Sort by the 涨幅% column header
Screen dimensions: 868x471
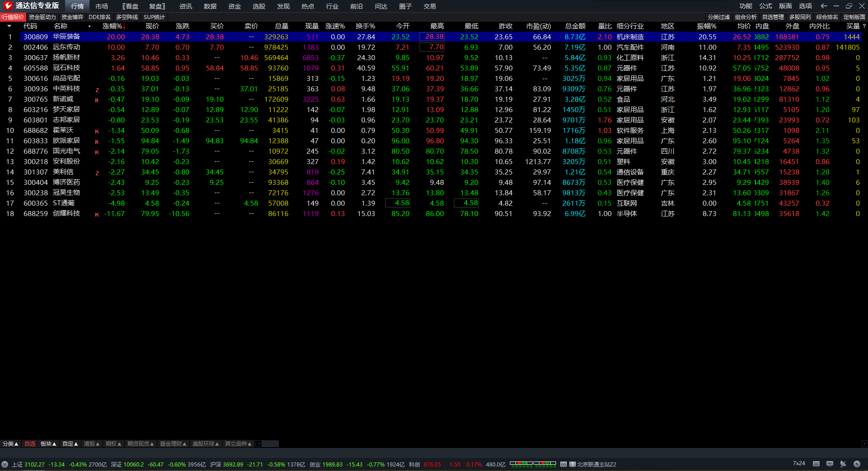tap(114, 26)
